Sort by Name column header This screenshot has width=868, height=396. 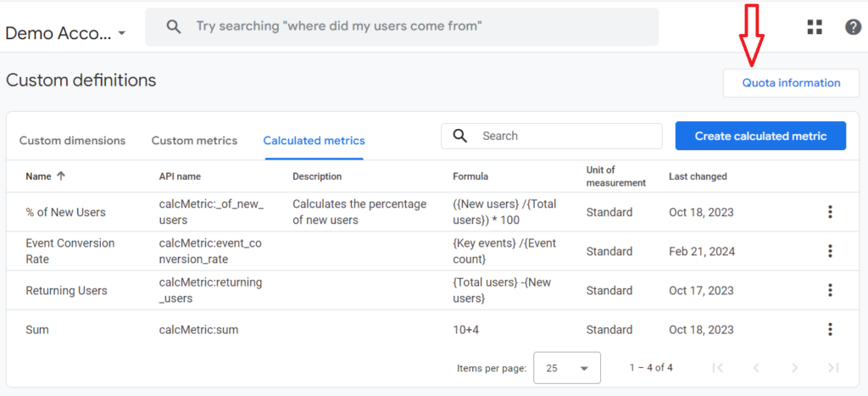coord(38,176)
